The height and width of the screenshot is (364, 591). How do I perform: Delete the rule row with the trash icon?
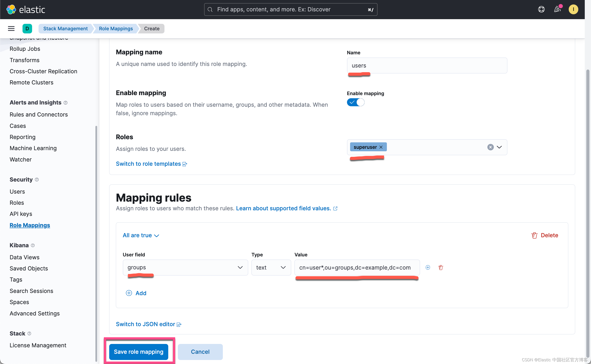pos(441,268)
